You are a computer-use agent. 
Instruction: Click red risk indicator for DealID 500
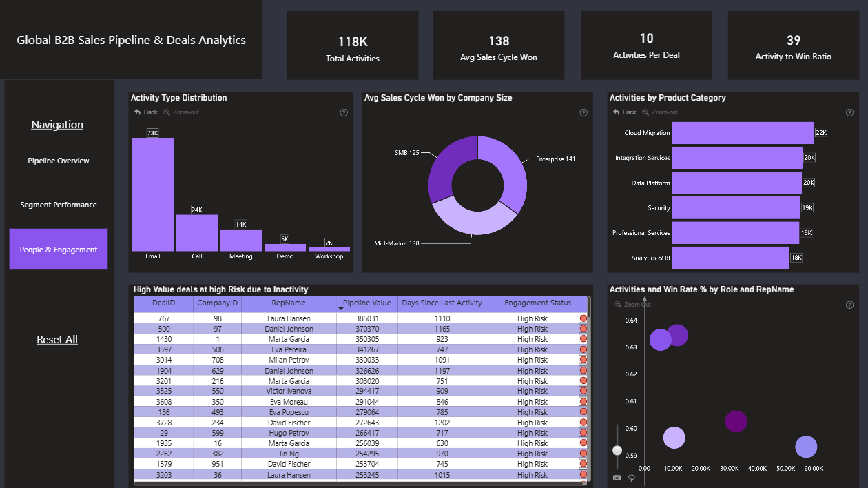click(x=583, y=329)
